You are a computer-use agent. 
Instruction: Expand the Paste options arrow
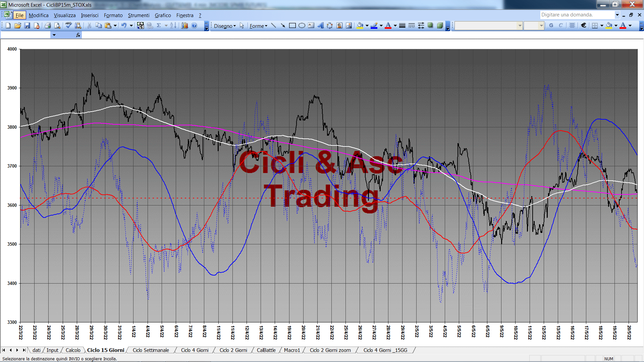tap(115, 25)
